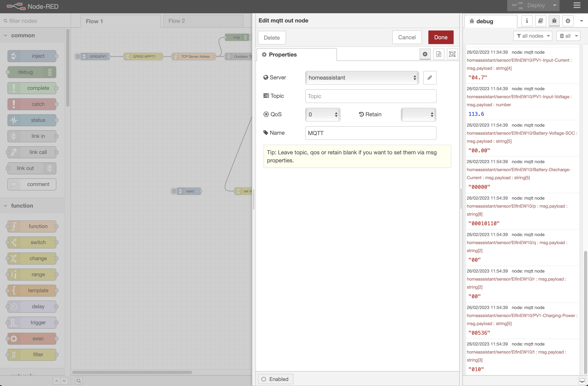
Task: Open the node appearance settings icon
Action: 452,54
